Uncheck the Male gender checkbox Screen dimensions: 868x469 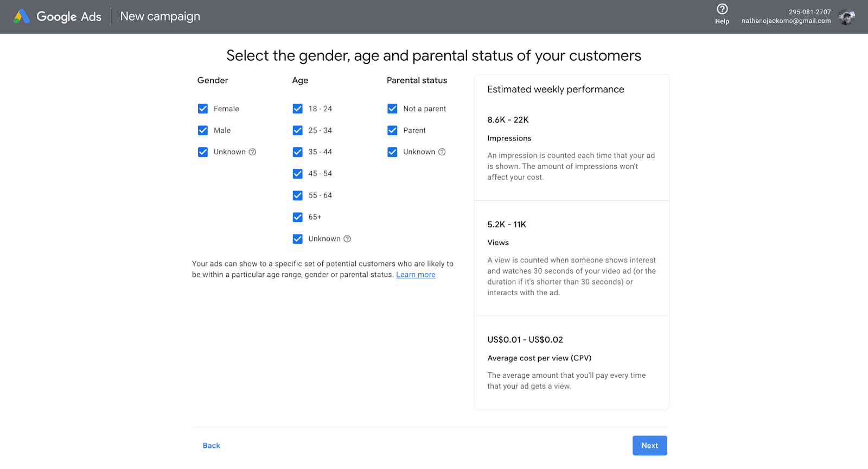(x=203, y=130)
